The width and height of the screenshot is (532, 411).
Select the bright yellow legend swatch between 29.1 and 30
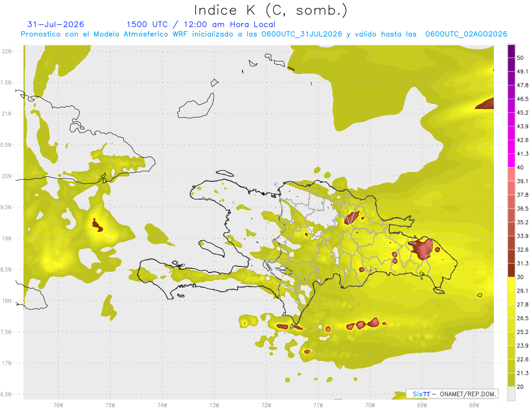coord(512,284)
